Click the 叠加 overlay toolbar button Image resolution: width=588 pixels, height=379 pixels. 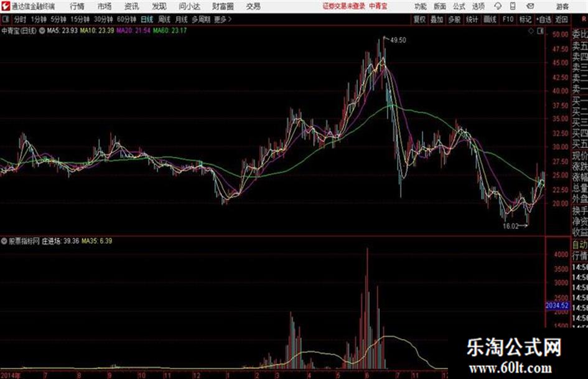[x=437, y=19]
